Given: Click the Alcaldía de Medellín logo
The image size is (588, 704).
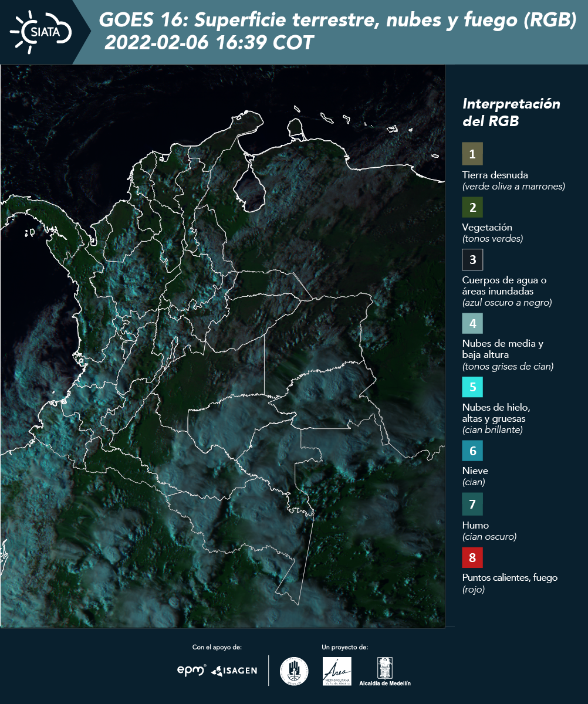Looking at the screenshot, I should 384,672.
